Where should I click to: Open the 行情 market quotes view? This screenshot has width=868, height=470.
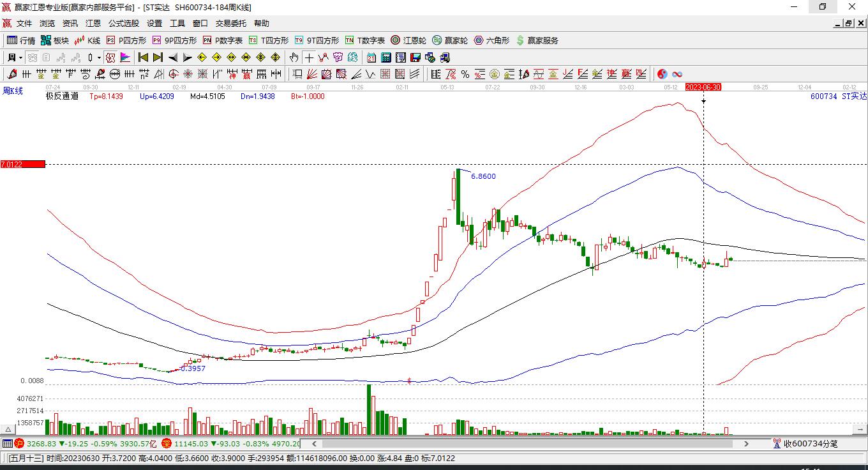[x=20, y=40]
